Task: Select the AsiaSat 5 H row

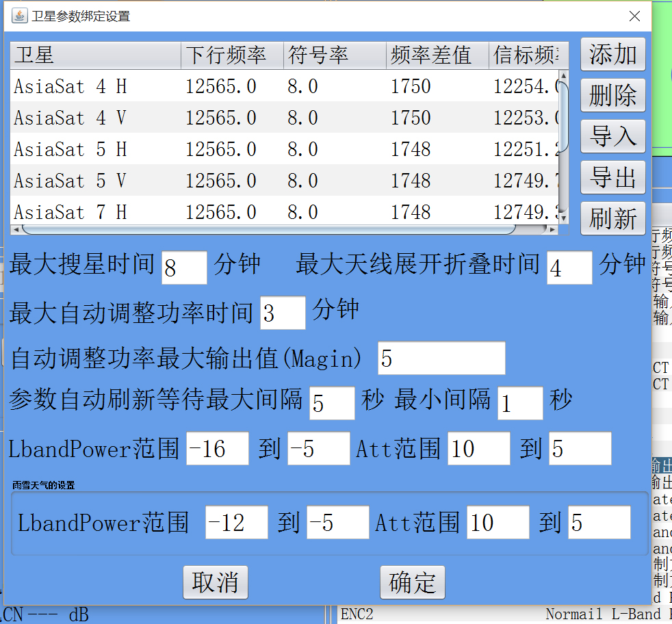Action: tap(285, 148)
